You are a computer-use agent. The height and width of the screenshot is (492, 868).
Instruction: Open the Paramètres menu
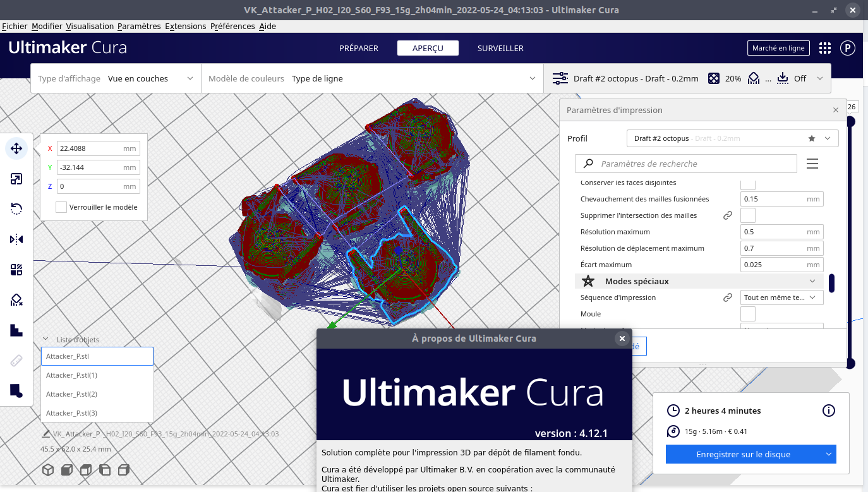coord(139,27)
